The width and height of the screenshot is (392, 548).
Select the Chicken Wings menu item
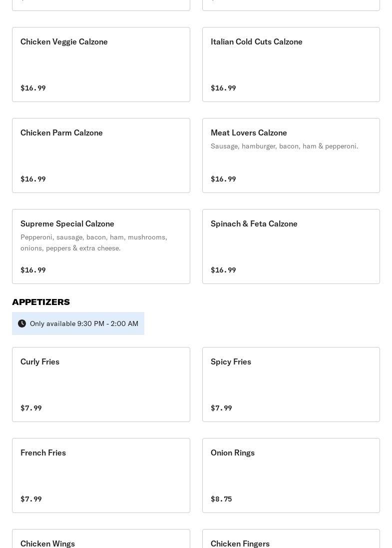click(x=101, y=538)
